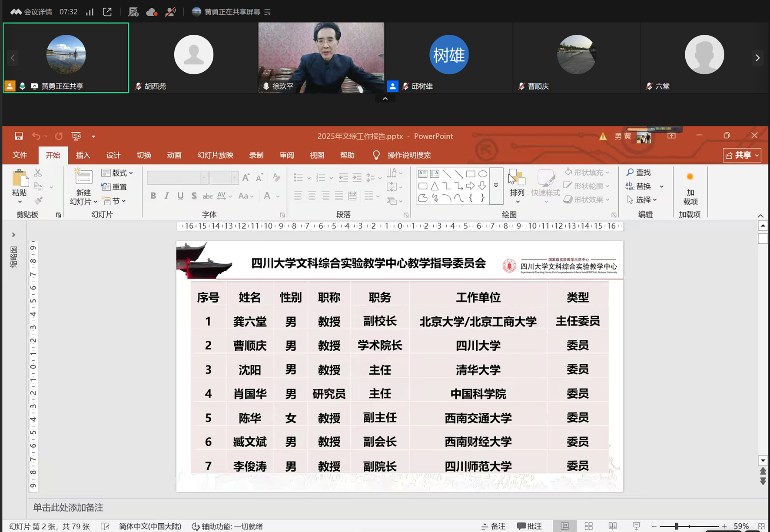Click the Find (查找) magnifier icon
Screen dimensions: 770x532
tap(630, 173)
